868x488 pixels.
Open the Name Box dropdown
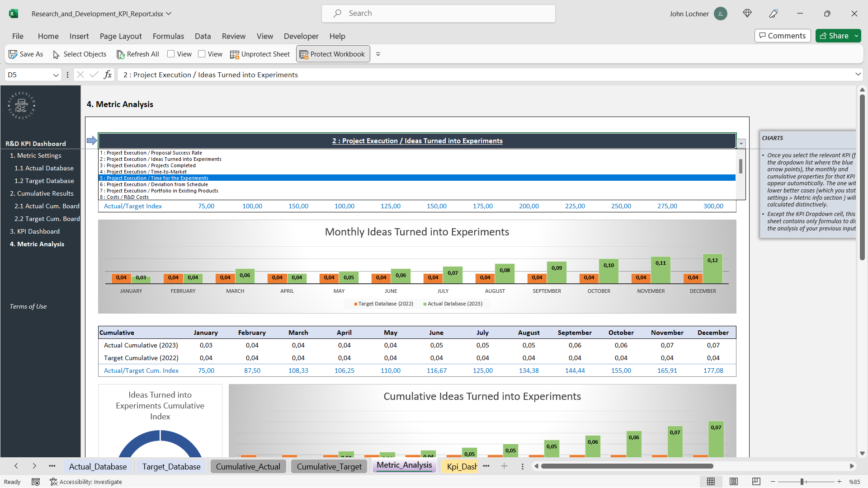pos(56,75)
